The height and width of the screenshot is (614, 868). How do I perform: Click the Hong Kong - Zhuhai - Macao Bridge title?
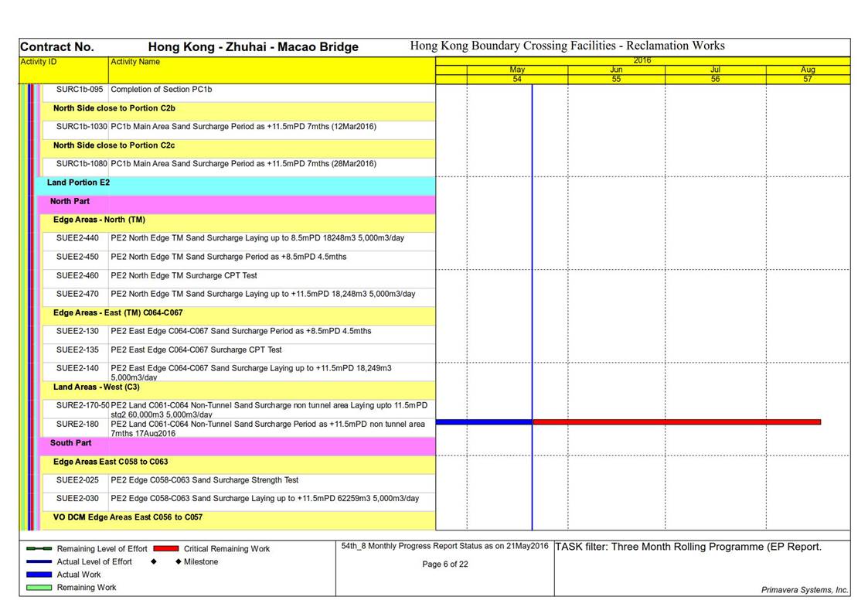[253, 47]
